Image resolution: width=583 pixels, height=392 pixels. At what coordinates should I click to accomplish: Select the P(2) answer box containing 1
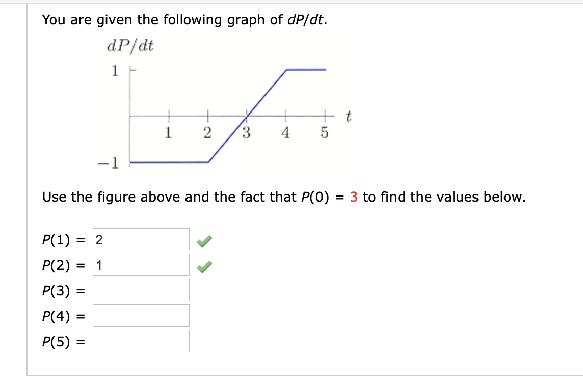pos(141,264)
